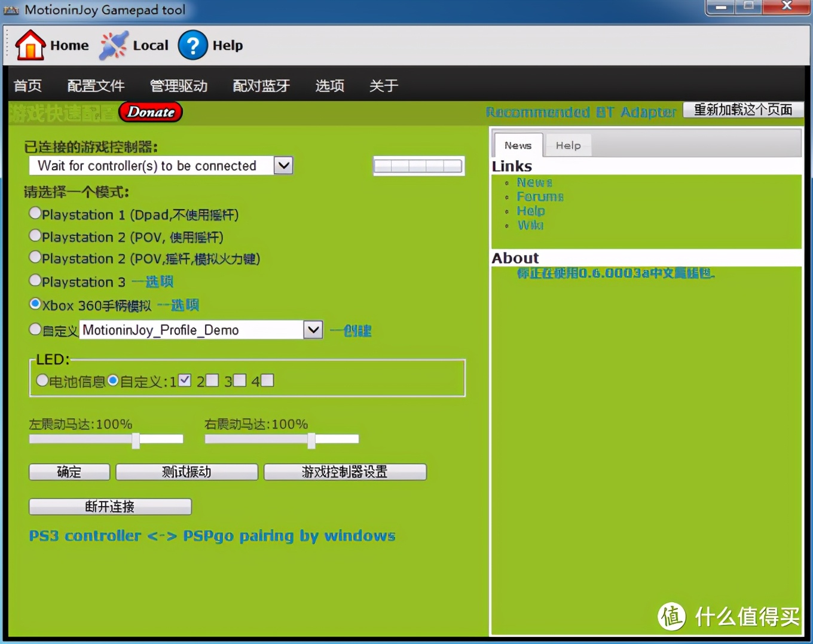Open Xbox 360 选项 link
Image resolution: width=813 pixels, height=644 pixels.
click(178, 305)
